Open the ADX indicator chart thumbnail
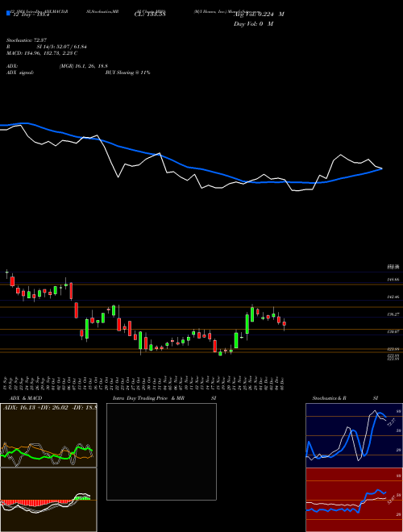 click(48, 435)
